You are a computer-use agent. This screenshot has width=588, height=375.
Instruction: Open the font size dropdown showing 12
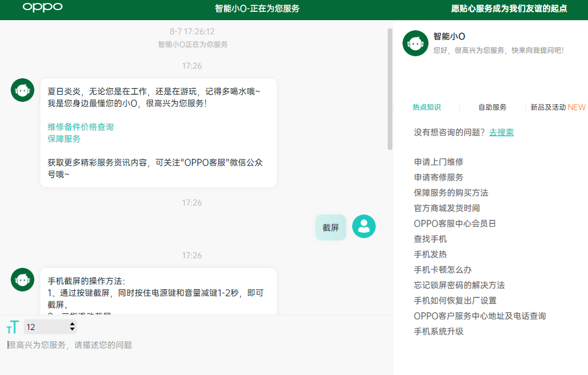click(x=50, y=326)
